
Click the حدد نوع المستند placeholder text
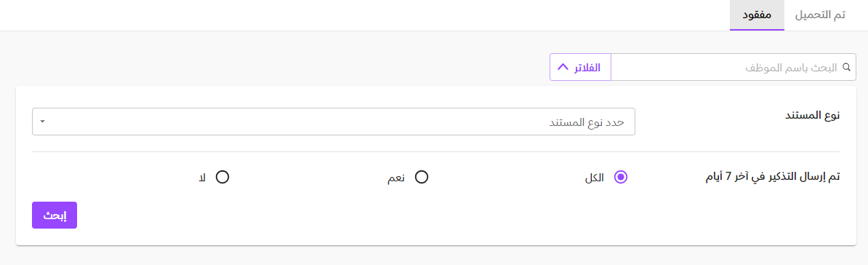(586, 122)
